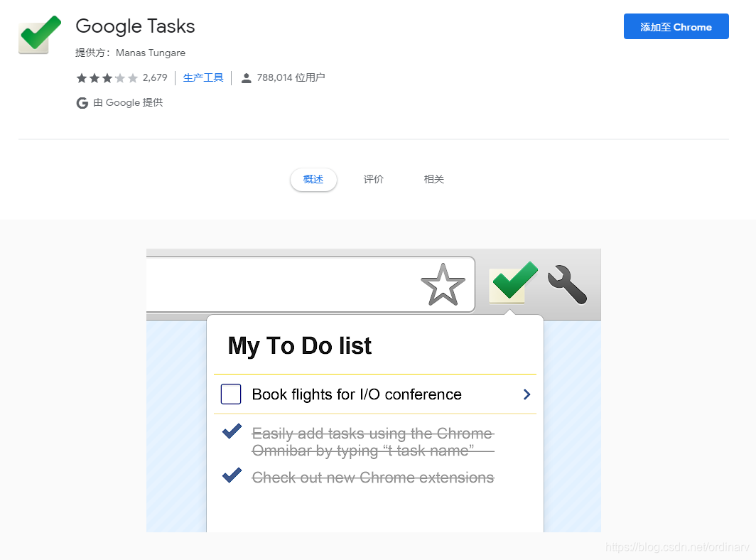
Task: Click the 2,679 ratings count
Action: 155,77
